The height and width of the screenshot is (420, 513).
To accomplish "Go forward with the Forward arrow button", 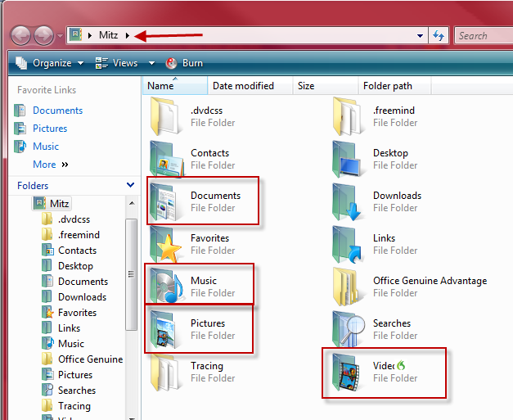I will pos(44,35).
